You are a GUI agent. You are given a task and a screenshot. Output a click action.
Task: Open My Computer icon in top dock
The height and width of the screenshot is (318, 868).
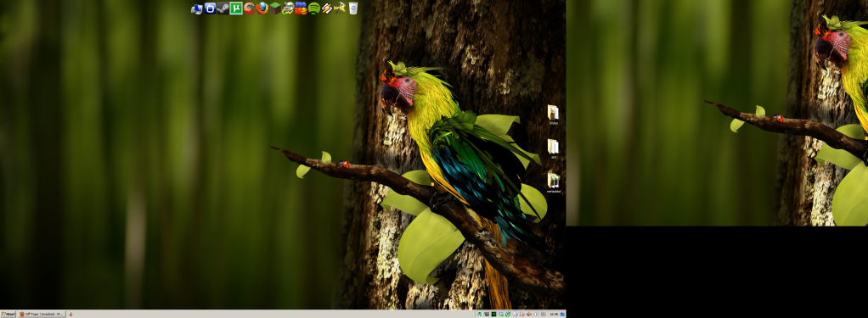point(196,8)
